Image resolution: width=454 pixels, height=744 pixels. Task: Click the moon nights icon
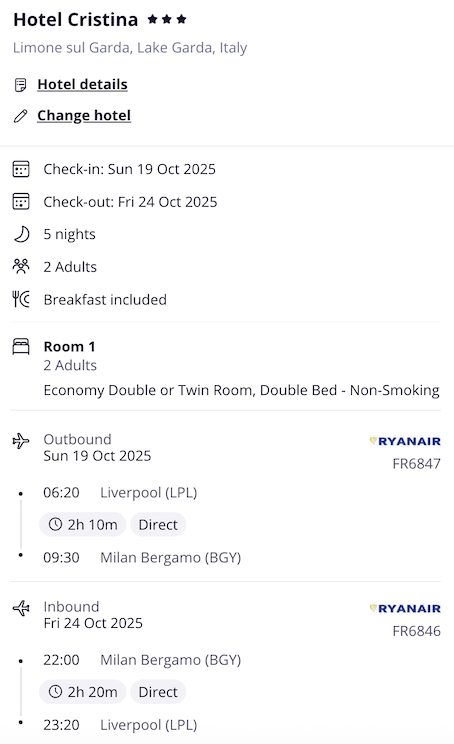click(21, 234)
